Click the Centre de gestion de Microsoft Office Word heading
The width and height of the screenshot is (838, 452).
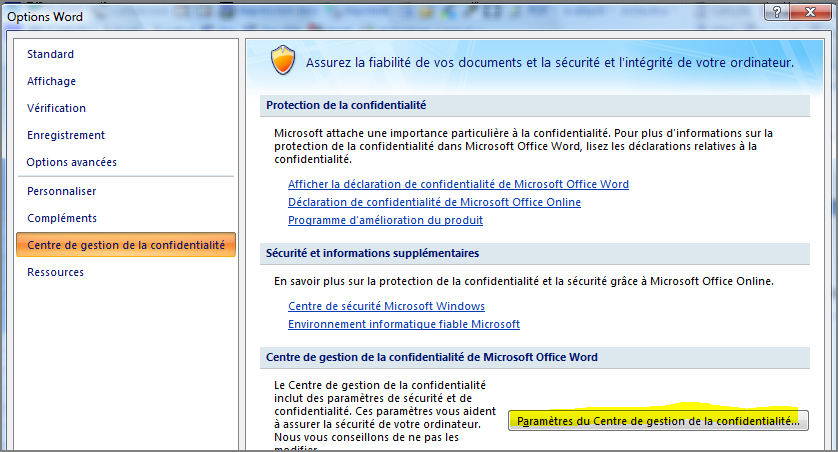pos(432,357)
